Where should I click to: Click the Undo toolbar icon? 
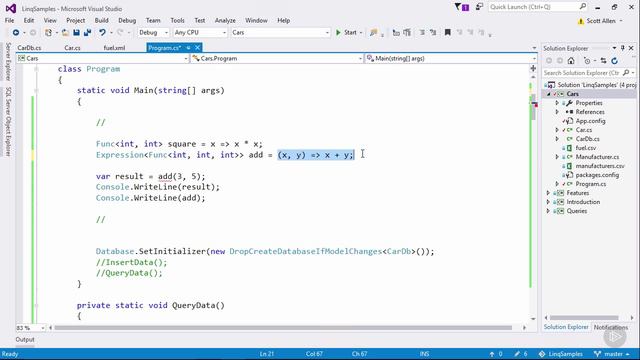pos(102,33)
